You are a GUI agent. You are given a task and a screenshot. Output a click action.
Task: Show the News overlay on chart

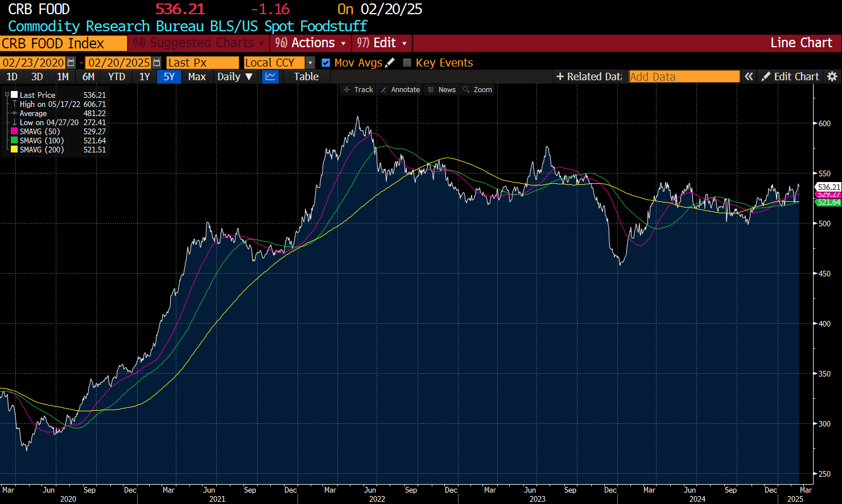(441, 90)
